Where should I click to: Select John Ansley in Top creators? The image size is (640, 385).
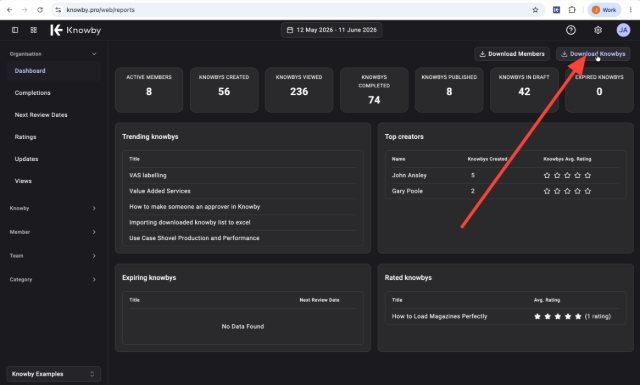coord(409,175)
